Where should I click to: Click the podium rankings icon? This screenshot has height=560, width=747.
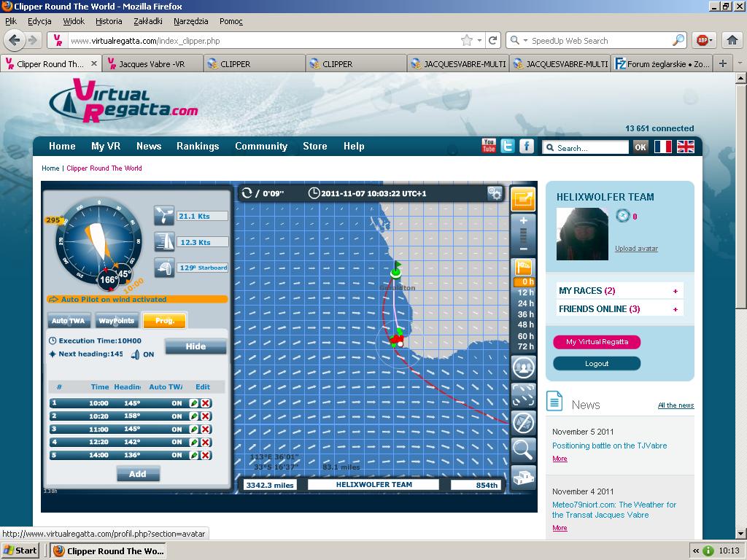(x=524, y=478)
